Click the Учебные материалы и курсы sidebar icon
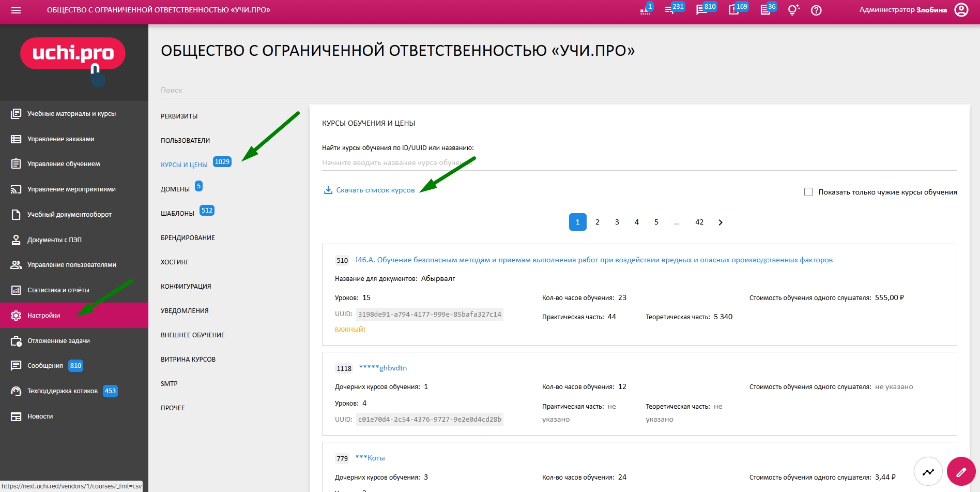This screenshot has height=492, width=980. [16, 113]
